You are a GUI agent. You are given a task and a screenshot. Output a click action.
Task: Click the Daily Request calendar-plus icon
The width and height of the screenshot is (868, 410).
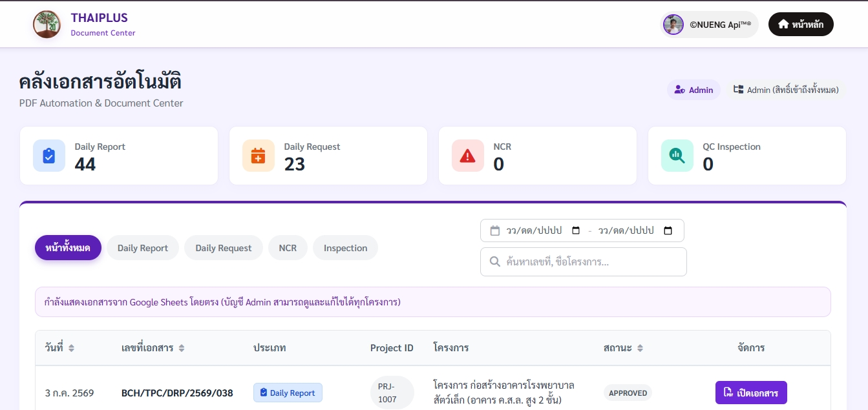pyautogui.click(x=259, y=156)
